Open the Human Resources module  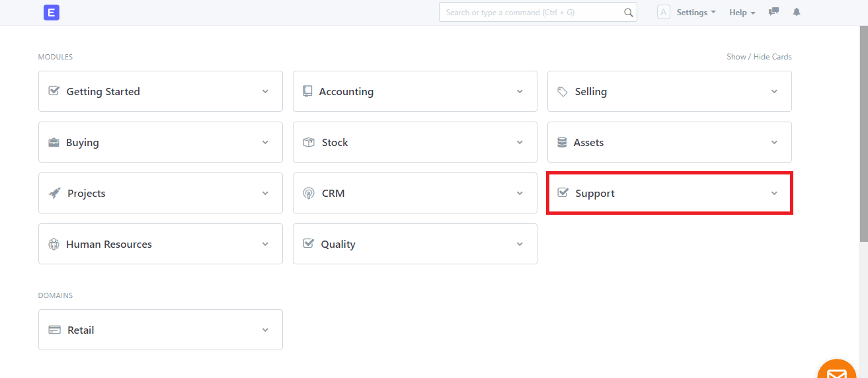[x=161, y=244]
